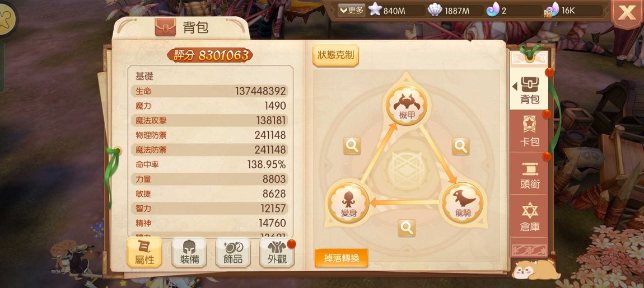Viewport: 644px width, 288px height.
Task: Open the 外觀 appearance tab
Action: pos(277,252)
